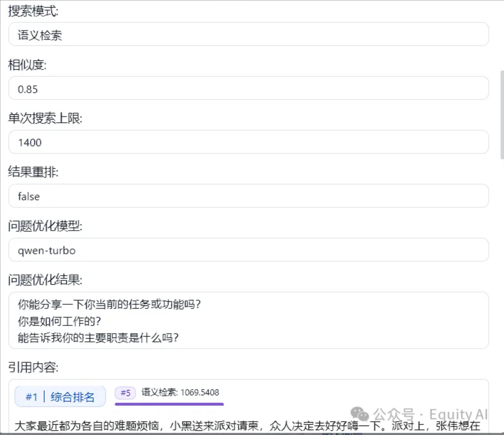This screenshot has width=504, height=435.
Task: Click the 语义检索: 1069.5408 score text
Action: [180, 392]
